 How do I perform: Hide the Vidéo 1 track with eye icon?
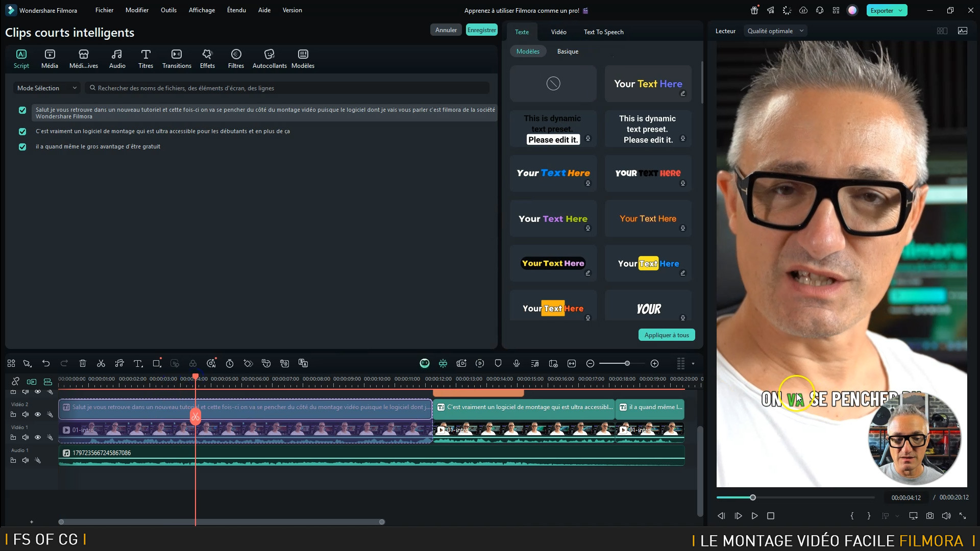(x=38, y=437)
